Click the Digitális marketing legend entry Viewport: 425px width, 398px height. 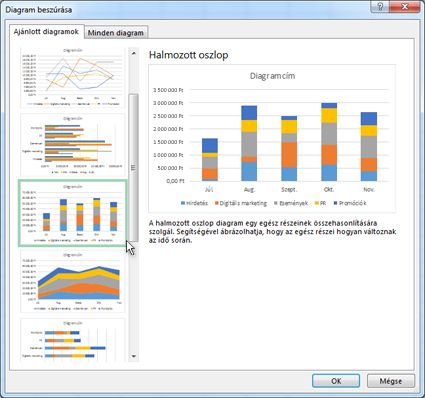point(241,203)
